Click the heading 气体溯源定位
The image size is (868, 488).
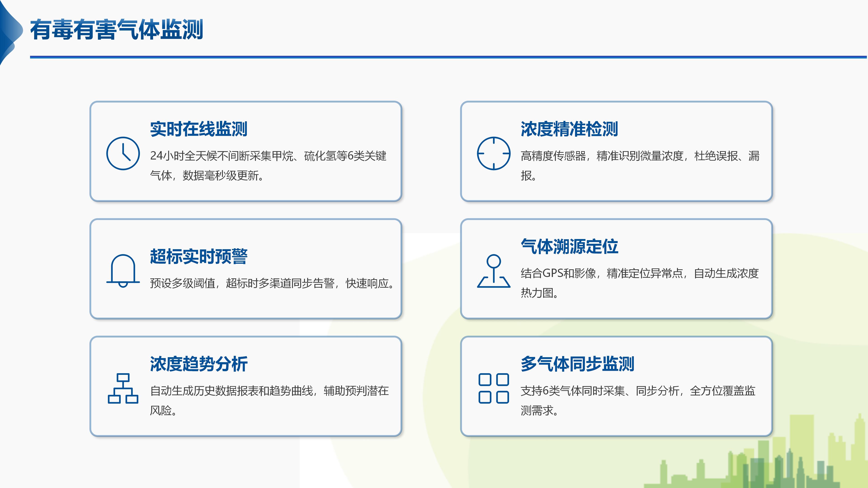569,246
